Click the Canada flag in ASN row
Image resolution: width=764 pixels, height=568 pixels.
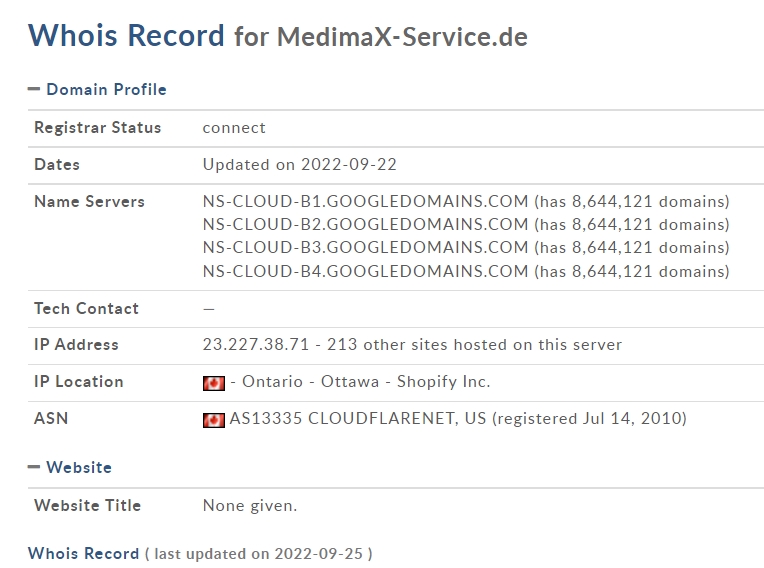[x=214, y=420]
